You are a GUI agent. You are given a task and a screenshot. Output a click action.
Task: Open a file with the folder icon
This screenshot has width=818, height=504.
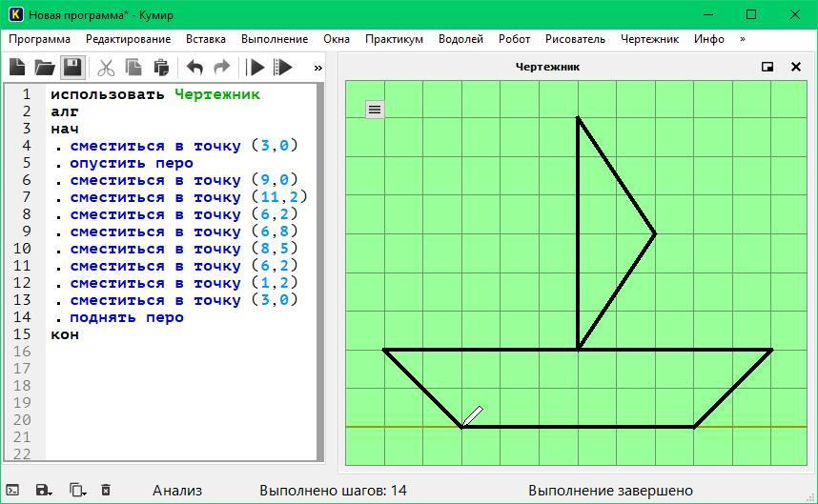coord(44,68)
